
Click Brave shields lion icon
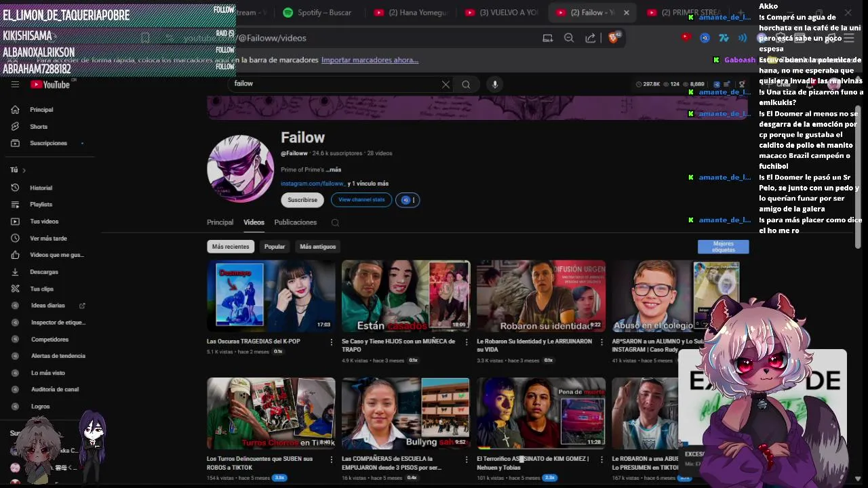(614, 38)
